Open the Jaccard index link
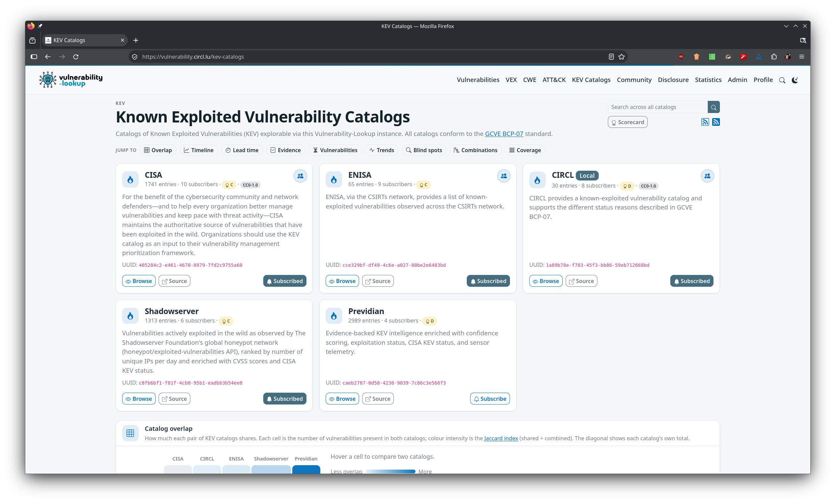Image resolution: width=836 pixels, height=504 pixels. (x=501, y=438)
